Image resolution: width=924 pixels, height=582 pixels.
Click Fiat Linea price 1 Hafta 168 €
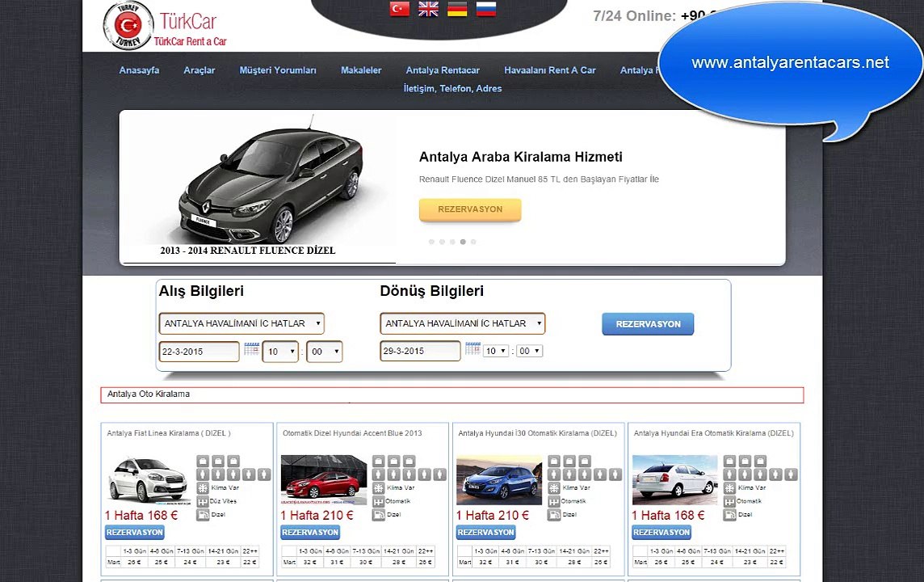141,516
